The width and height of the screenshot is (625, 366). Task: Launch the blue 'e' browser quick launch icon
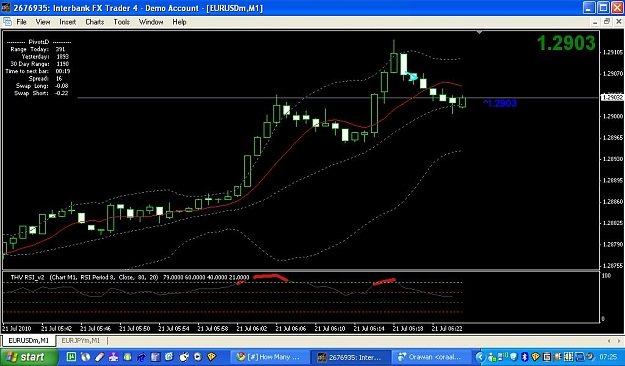pos(141,356)
